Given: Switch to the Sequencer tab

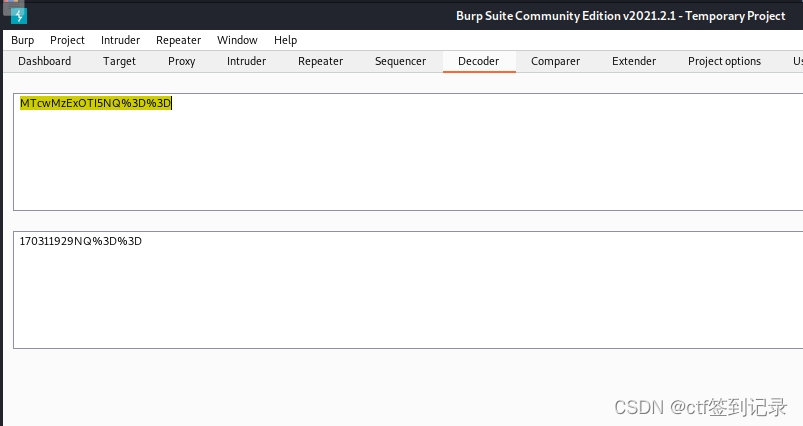Looking at the screenshot, I should point(400,61).
